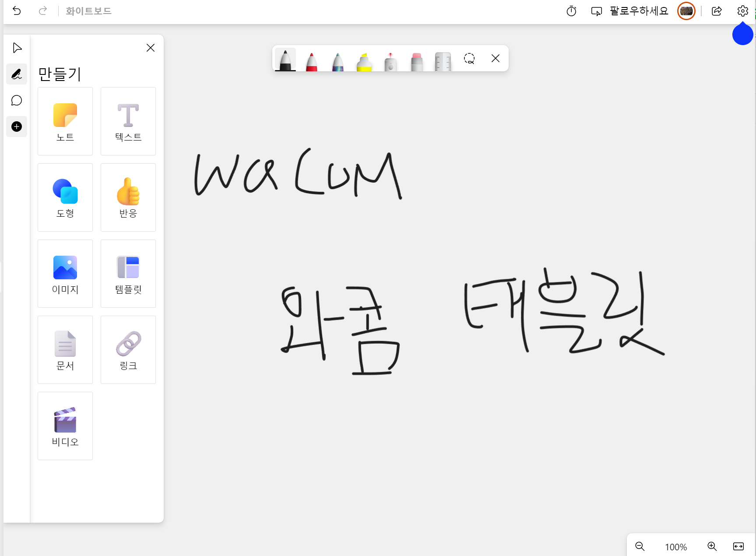The image size is (756, 556).
Task: Zoom in the canvas
Action: [x=712, y=546]
